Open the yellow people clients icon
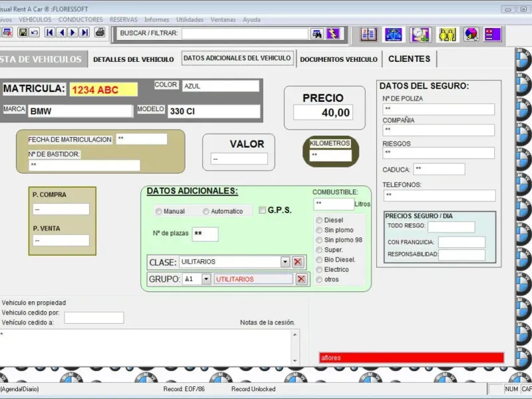 [447, 35]
